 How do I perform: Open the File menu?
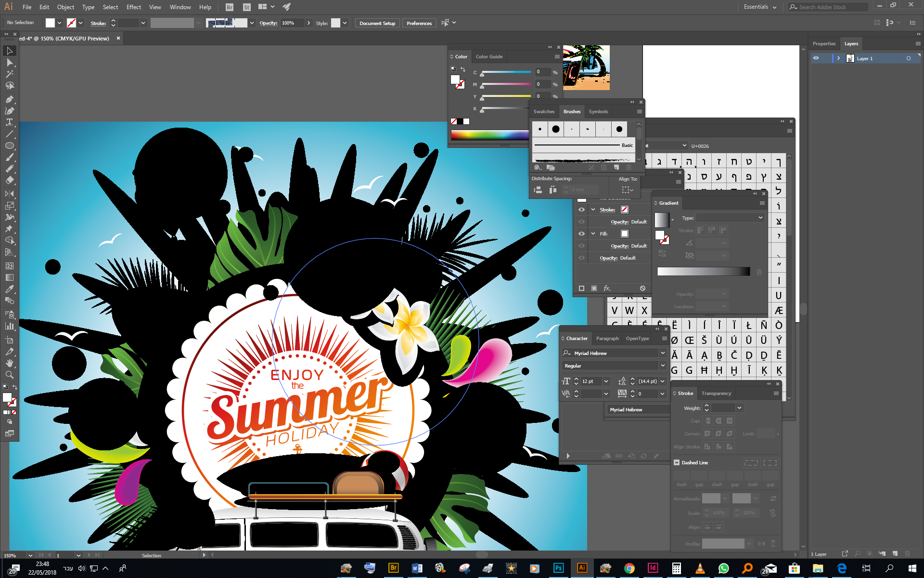(x=27, y=7)
